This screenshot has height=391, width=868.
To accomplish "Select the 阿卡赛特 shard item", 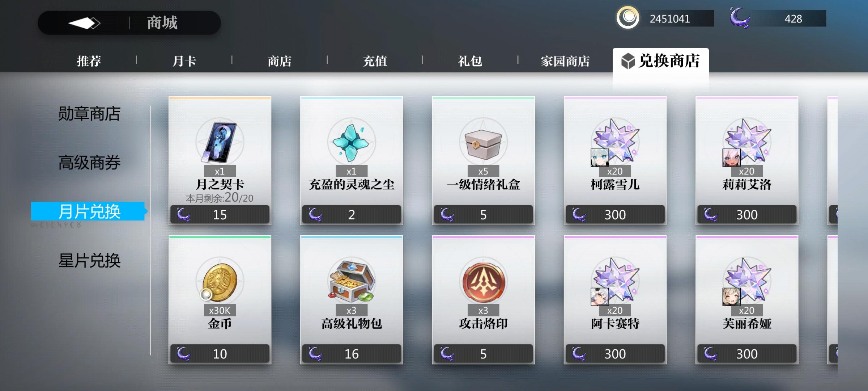I will (x=615, y=300).
